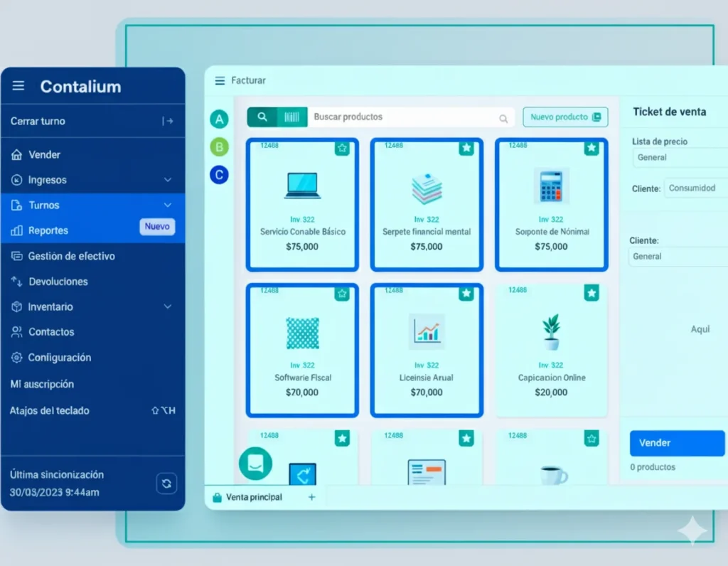Click the Nuevo producto button
The image size is (728, 566).
click(x=565, y=117)
